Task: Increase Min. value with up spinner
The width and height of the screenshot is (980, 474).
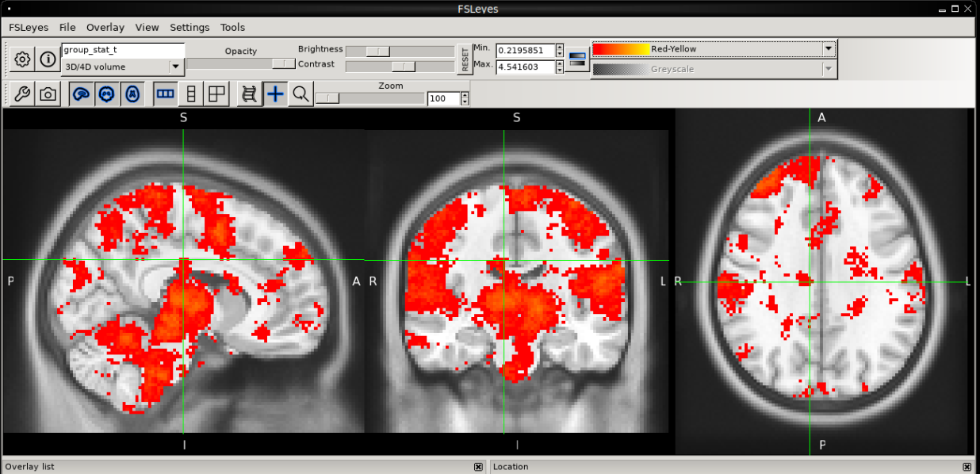Action: 560,48
